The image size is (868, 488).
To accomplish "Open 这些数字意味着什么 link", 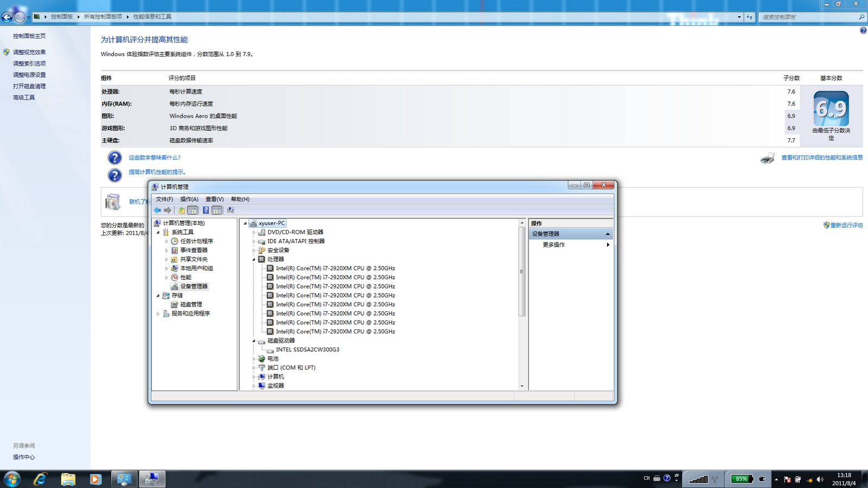I will pyautogui.click(x=154, y=158).
